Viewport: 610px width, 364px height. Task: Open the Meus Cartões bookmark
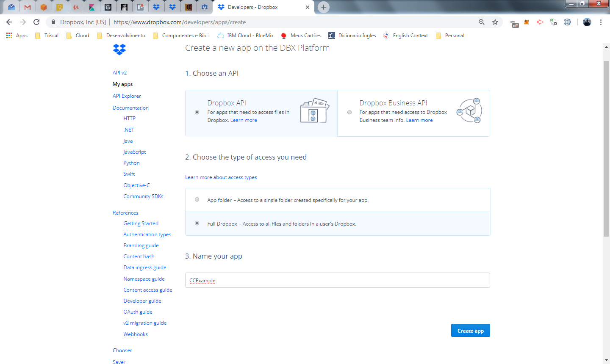[x=301, y=36]
